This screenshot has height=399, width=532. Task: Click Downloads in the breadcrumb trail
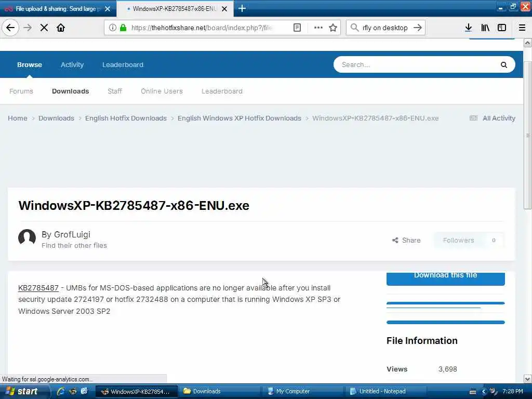click(56, 118)
